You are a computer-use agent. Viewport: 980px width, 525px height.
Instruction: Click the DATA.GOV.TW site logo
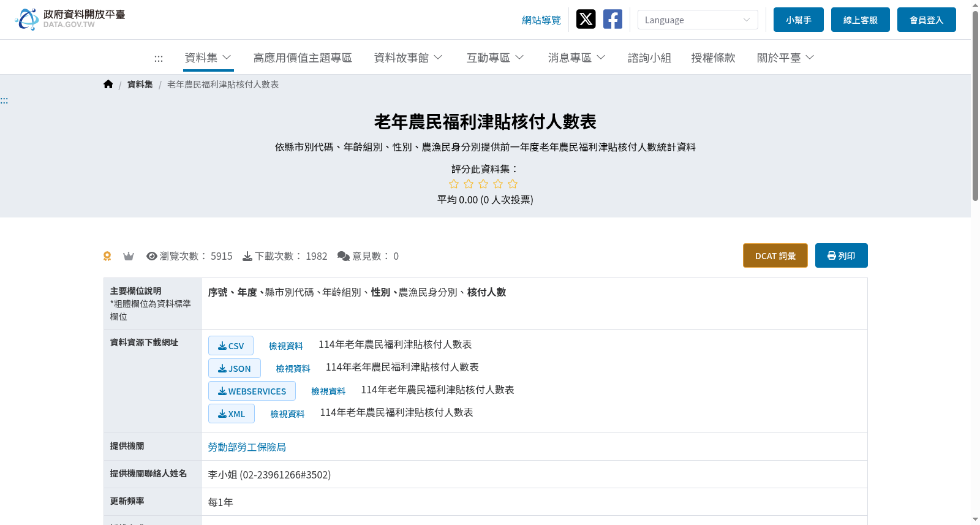(70, 19)
